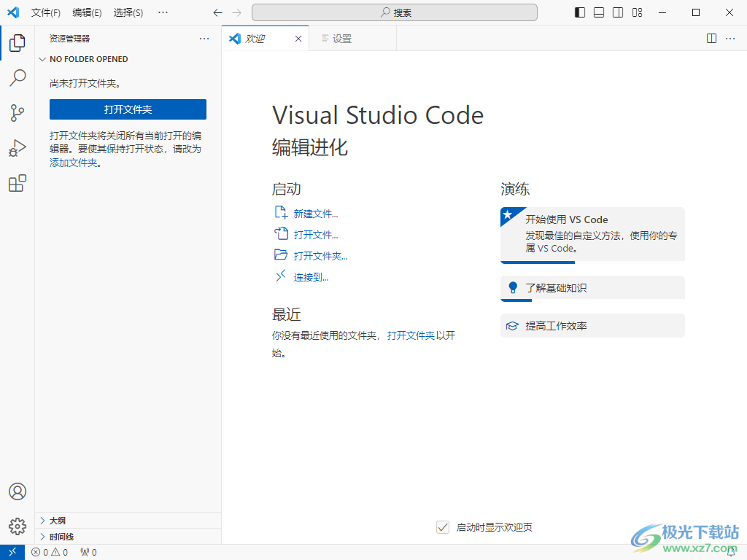The width and height of the screenshot is (747, 560).
Task: Click the open file icon under 启动
Action: (x=281, y=233)
